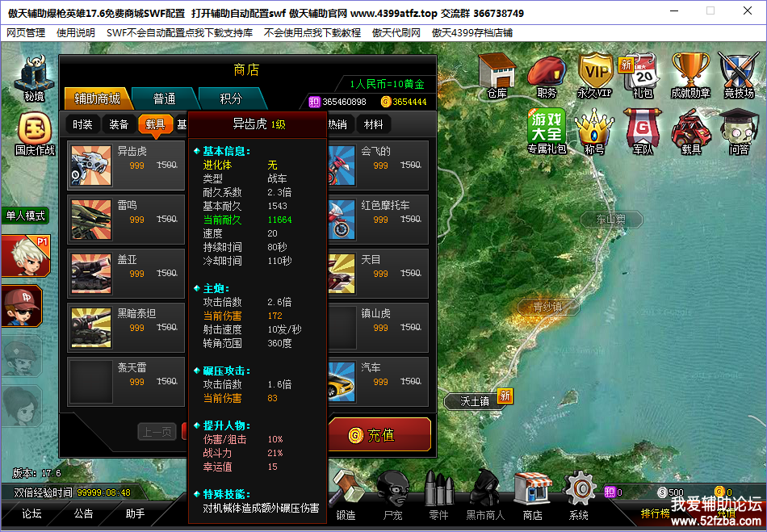Open the 公告 announcement button
The width and height of the screenshot is (767, 532).
pyautogui.click(x=83, y=513)
